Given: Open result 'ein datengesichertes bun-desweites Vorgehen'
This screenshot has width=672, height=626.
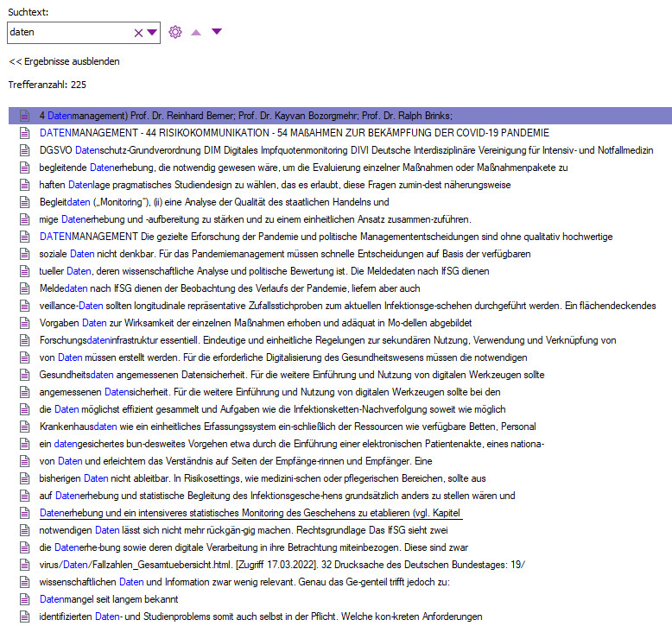Looking at the screenshot, I should tap(292, 444).
